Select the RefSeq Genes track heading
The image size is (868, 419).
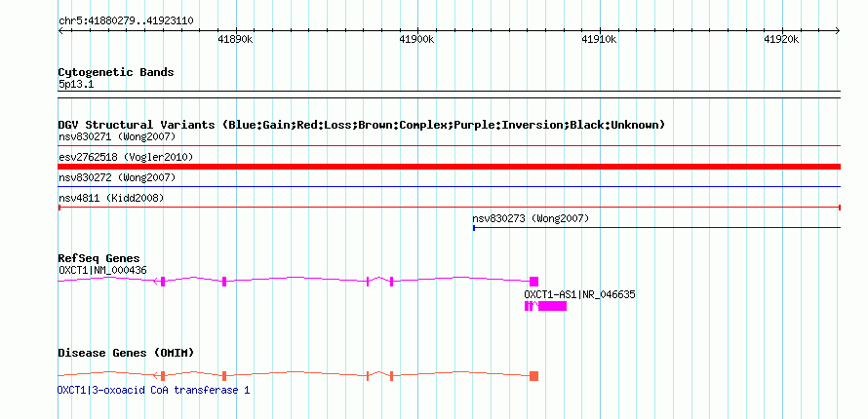(x=99, y=258)
